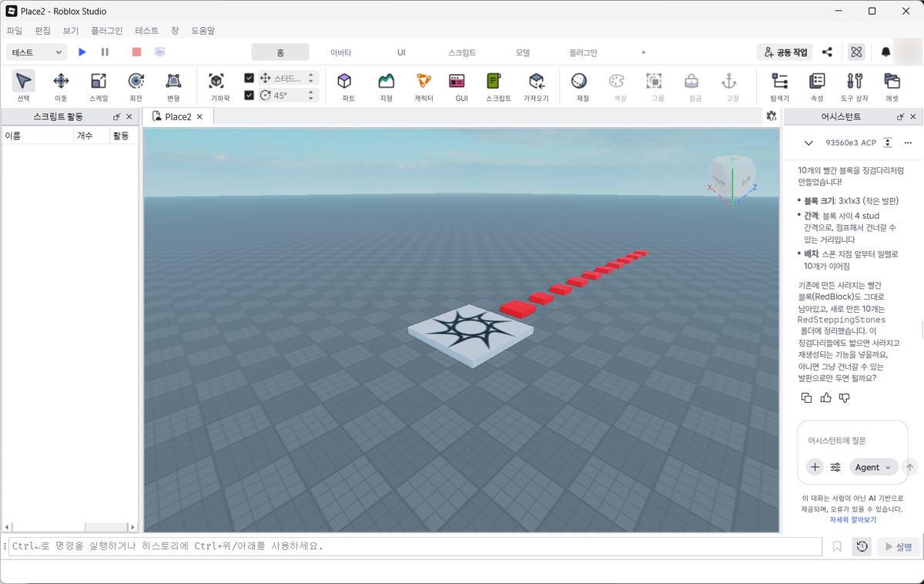
Task: Open the 도구 상자 toolbox
Action: pos(854,87)
